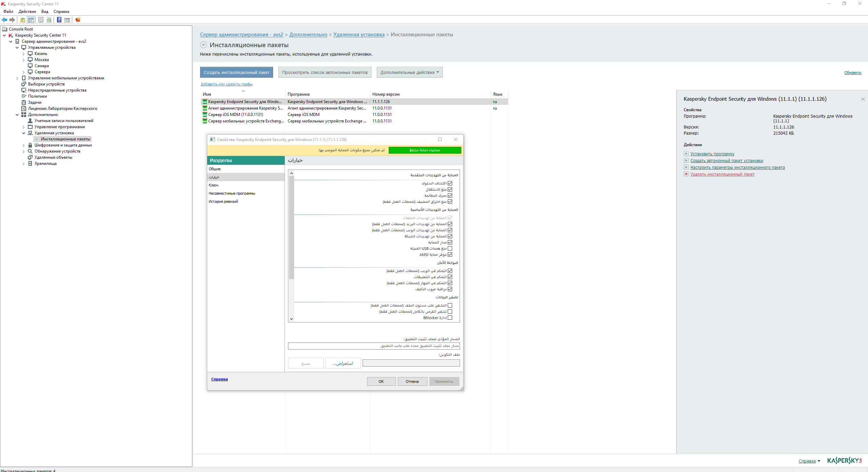Expand the Москва tree node
This screenshot has height=472, width=868.
click(x=24, y=60)
